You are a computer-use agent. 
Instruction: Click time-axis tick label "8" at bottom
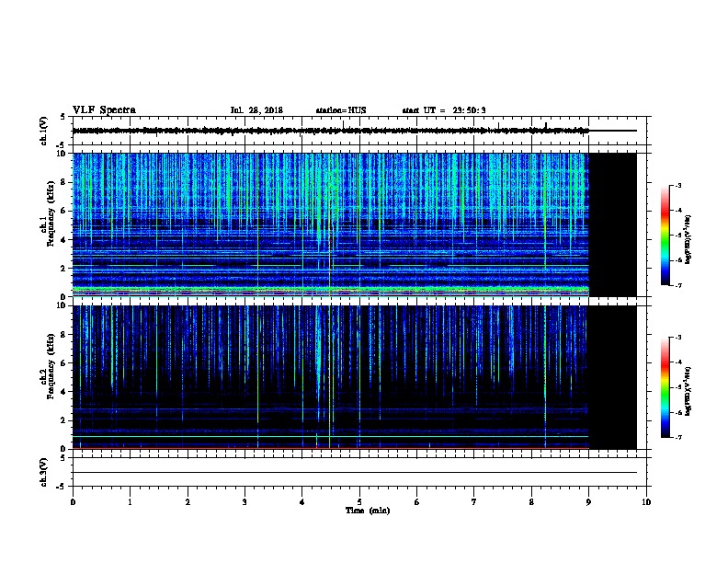click(531, 501)
